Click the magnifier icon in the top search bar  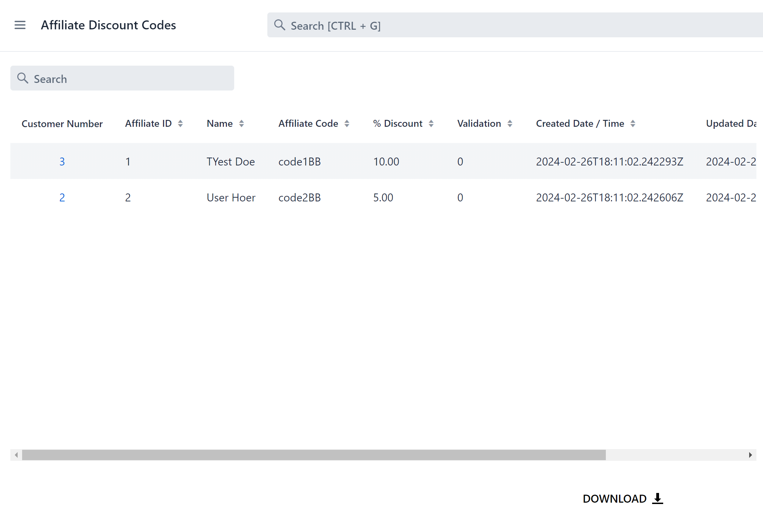pos(280,25)
